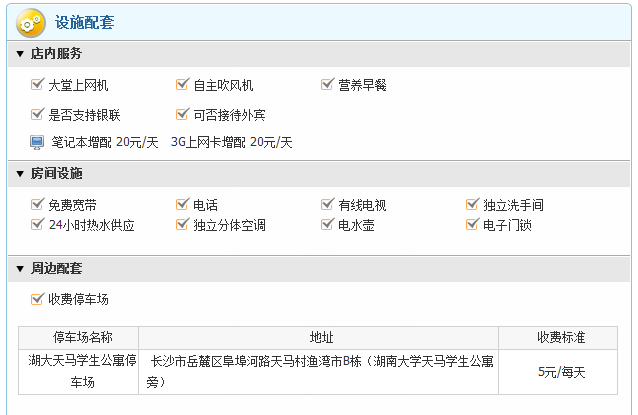Toggle the 可否接待外宾 checkbox
638x415 pixels.
182,114
